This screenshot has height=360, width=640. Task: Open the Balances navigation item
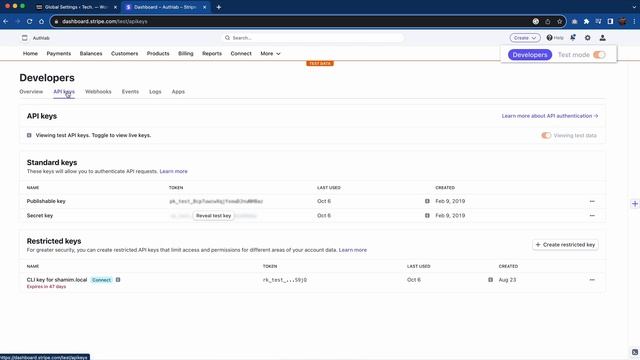[x=91, y=53]
